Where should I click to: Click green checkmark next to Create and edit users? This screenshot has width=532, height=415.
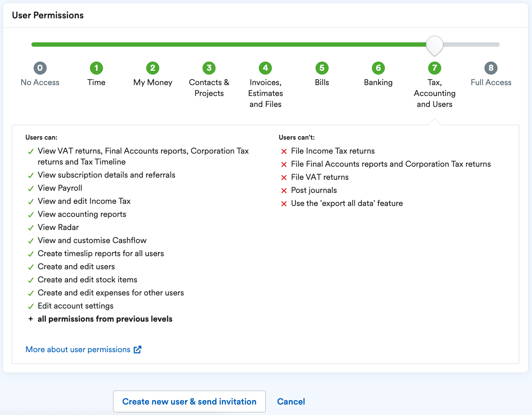(31, 267)
